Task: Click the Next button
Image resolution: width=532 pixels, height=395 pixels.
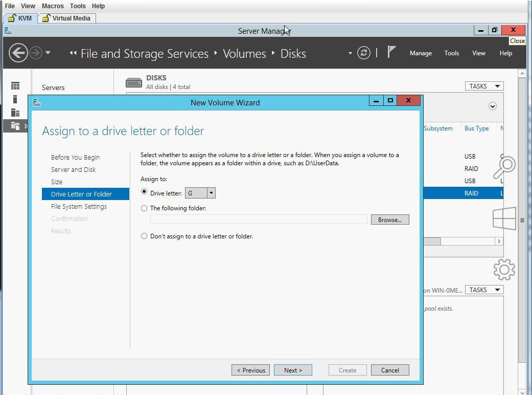Action: pos(293,370)
